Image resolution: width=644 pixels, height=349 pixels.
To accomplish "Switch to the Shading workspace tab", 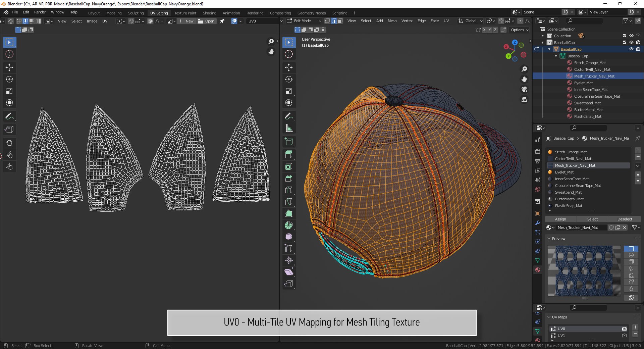I will tap(209, 13).
